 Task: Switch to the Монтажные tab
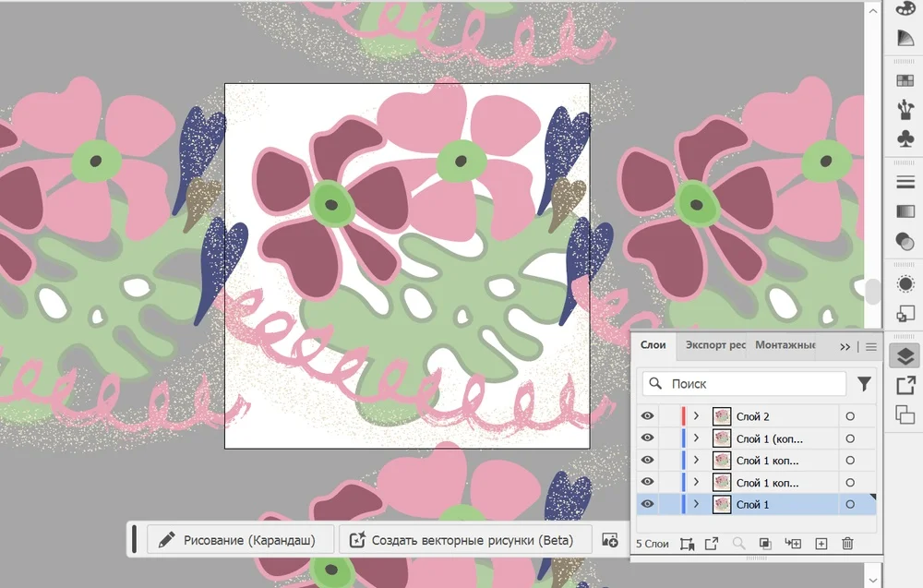(x=785, y=345)
